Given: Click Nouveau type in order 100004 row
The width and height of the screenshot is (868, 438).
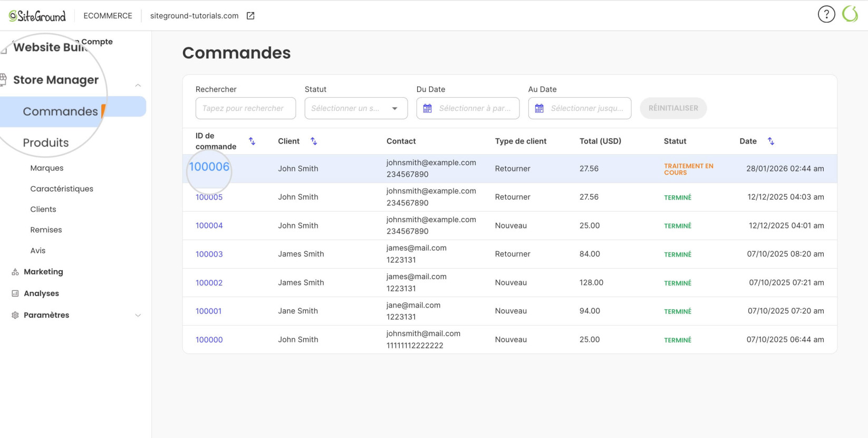Looking at the screenshot, I should [511, 225].
